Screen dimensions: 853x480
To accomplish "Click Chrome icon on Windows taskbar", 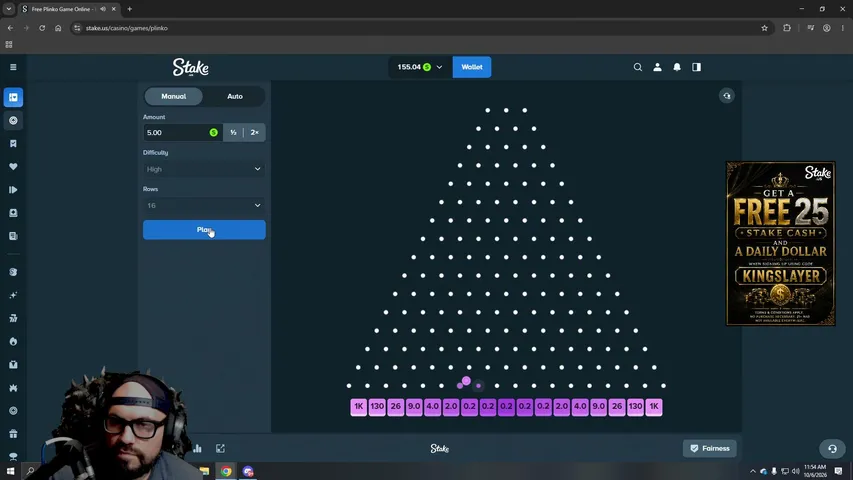I will click(226, 471).
